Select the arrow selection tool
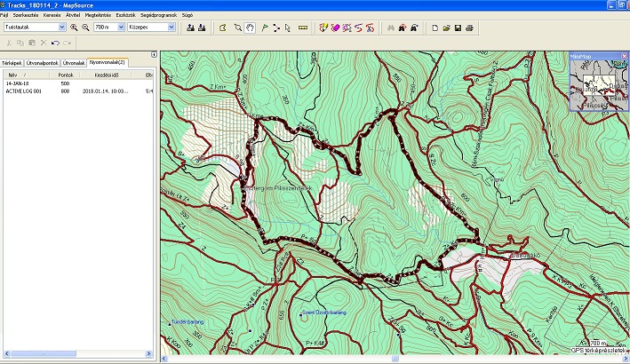The height and width of the screenshot is (364, 630). pos(287,28)
